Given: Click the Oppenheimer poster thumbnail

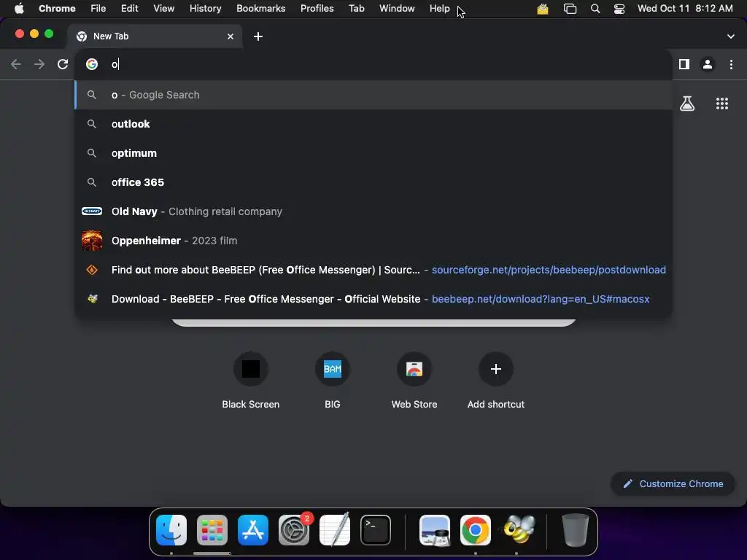Looking at the screenshot, I should pos(92,241).
